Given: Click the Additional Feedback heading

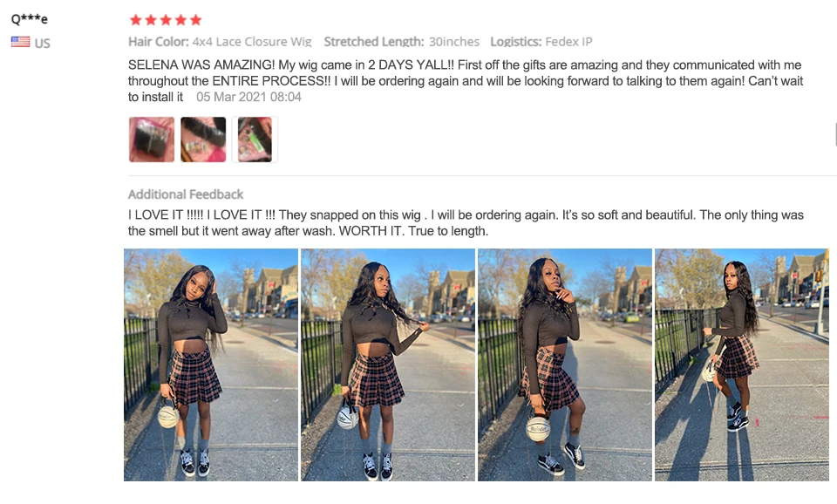Looking at the screenshot, I should click(x=186, y=194).
